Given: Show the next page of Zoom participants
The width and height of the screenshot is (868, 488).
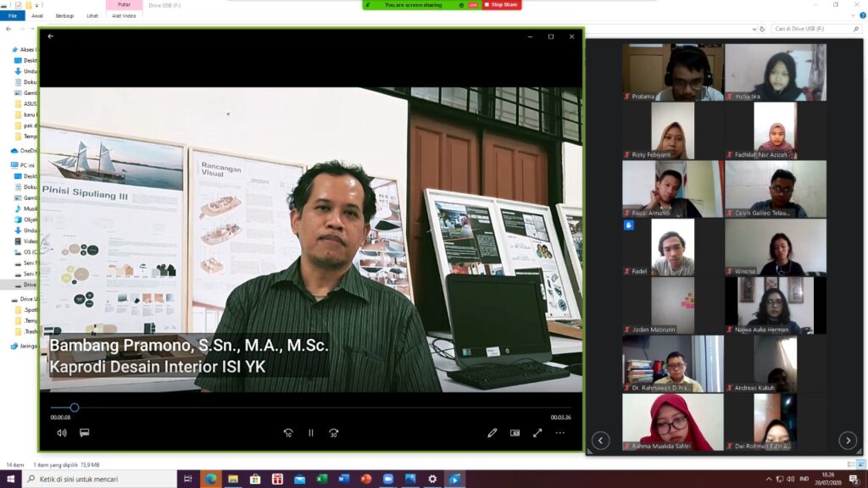Looking at the screenshot, I should (x=848, y=441).
